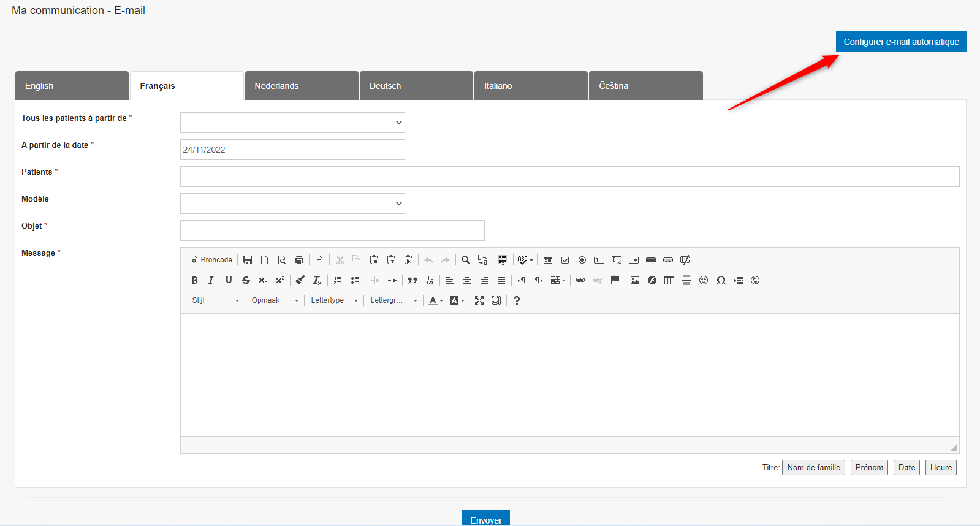Screen dimensions: 980x526
Task: Open the Templates icon
Action: coord(319,260)
